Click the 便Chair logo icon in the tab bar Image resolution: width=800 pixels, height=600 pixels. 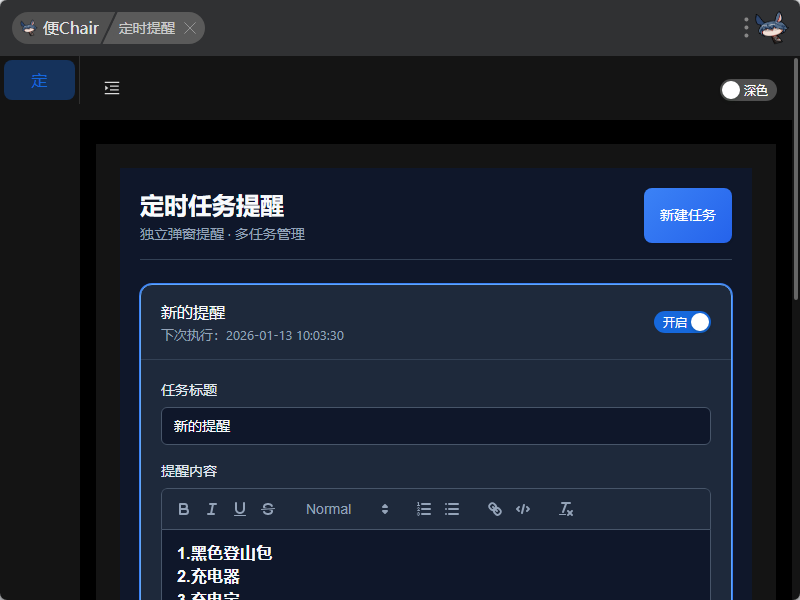click(x=29, y=28)
